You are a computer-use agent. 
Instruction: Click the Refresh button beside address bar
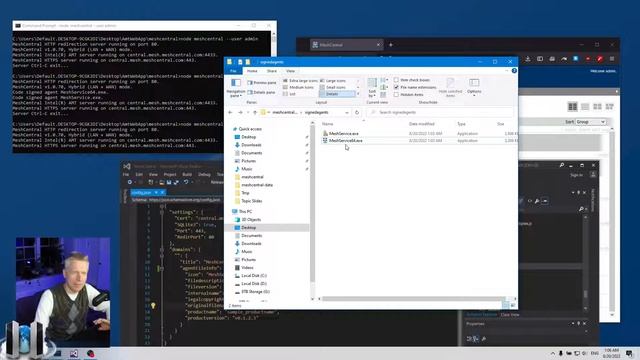point(357,112)
